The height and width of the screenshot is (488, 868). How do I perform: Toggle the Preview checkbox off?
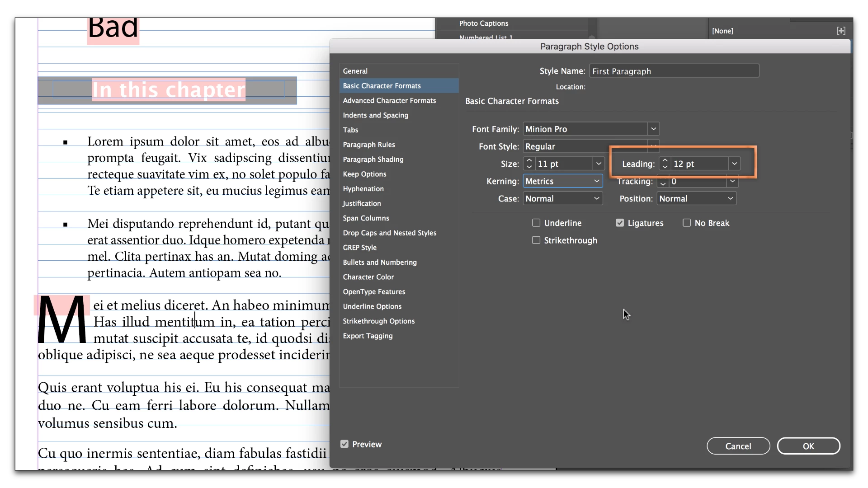point(344,444)
